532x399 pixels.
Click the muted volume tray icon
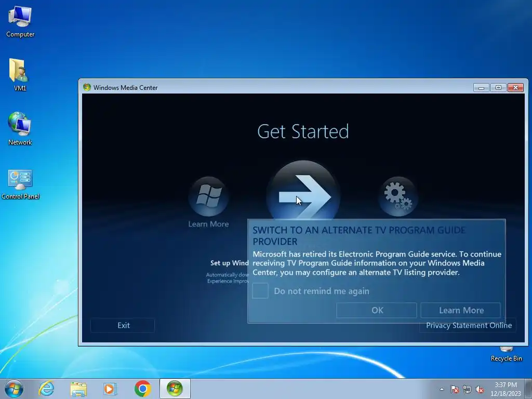[480, 389]
